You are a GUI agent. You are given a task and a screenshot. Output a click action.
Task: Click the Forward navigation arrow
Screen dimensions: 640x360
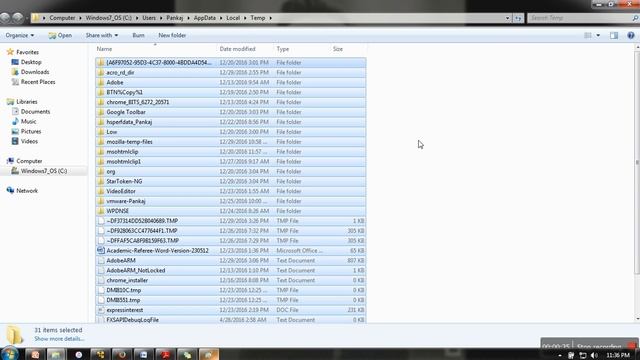click(x=18, y=18)
